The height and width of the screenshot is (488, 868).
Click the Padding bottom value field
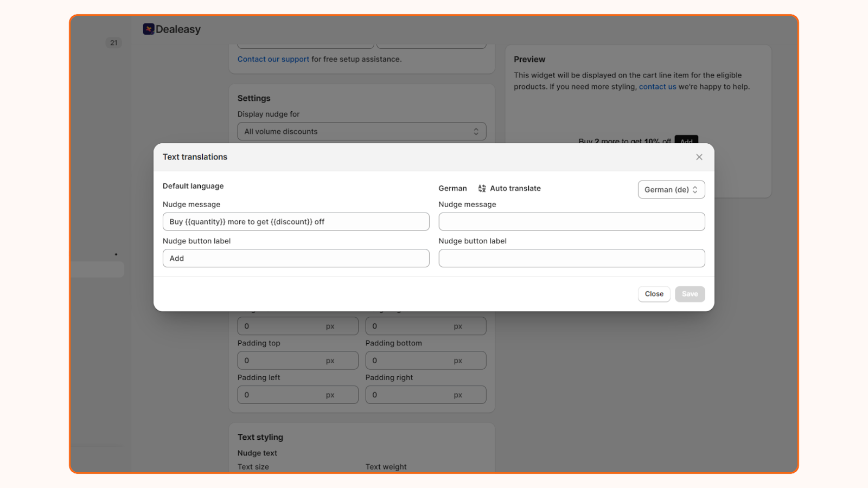[425, 360]
